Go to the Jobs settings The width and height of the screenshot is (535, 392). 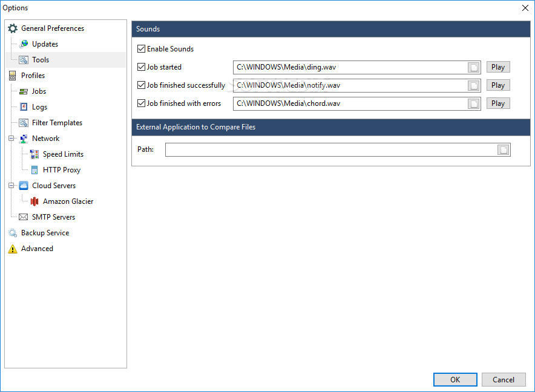click(x=39, y=91)
